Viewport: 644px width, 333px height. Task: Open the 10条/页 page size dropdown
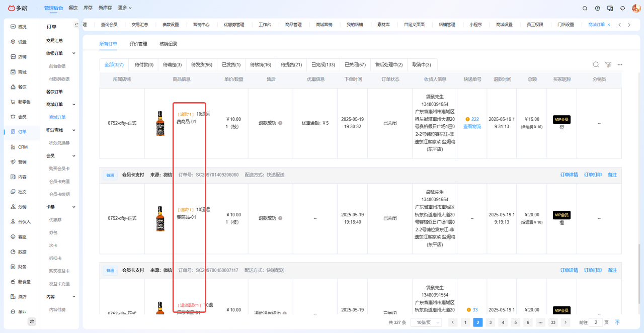point(426,322)
